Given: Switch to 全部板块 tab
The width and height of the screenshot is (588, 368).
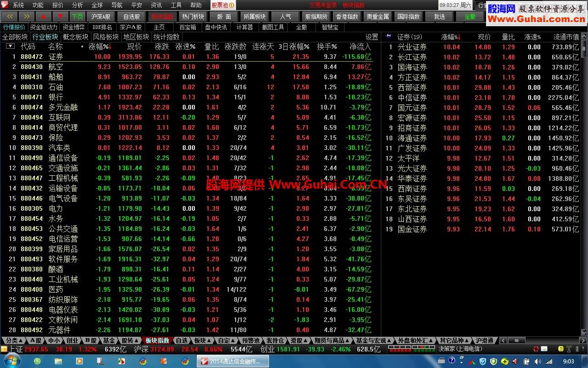Looking at the screenshot, I should coord(15,37).
